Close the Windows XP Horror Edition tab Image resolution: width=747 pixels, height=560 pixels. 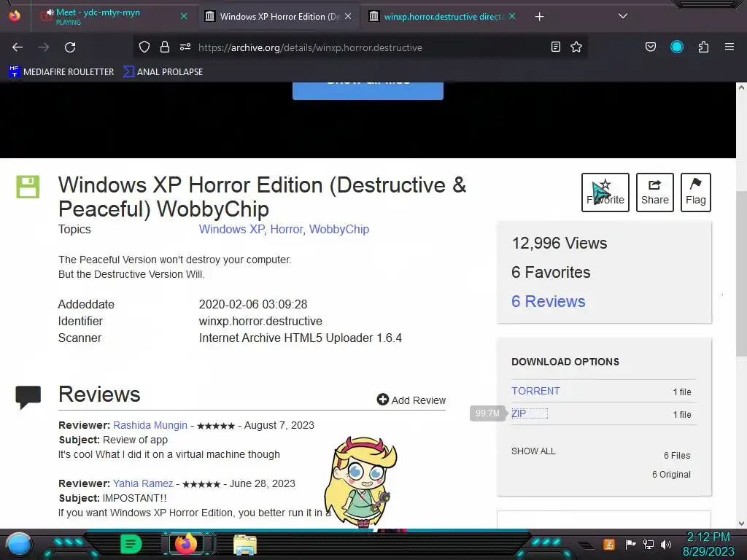point(348,16)
